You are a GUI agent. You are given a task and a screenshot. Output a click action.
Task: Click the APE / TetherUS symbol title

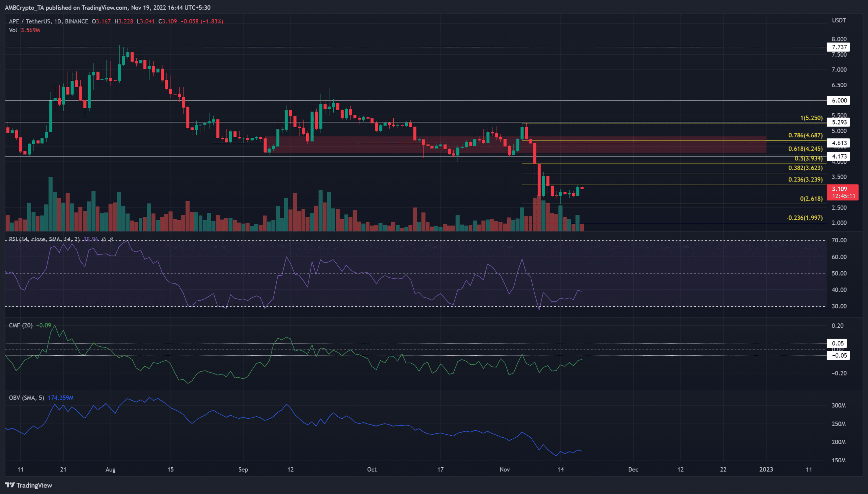click(48, 21)
